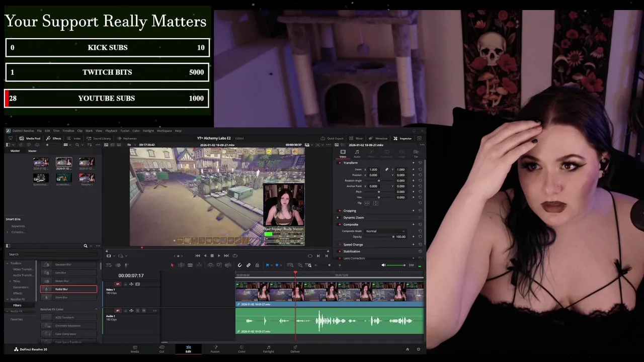Play the timeline in reverse
The width and height of the screenshot is (644, 362).
(205, 255)
